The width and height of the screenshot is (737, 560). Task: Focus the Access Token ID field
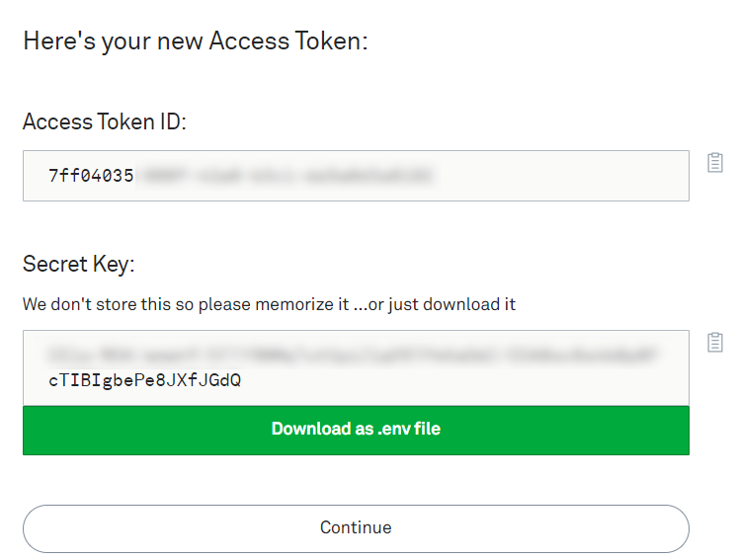[356, 176]
